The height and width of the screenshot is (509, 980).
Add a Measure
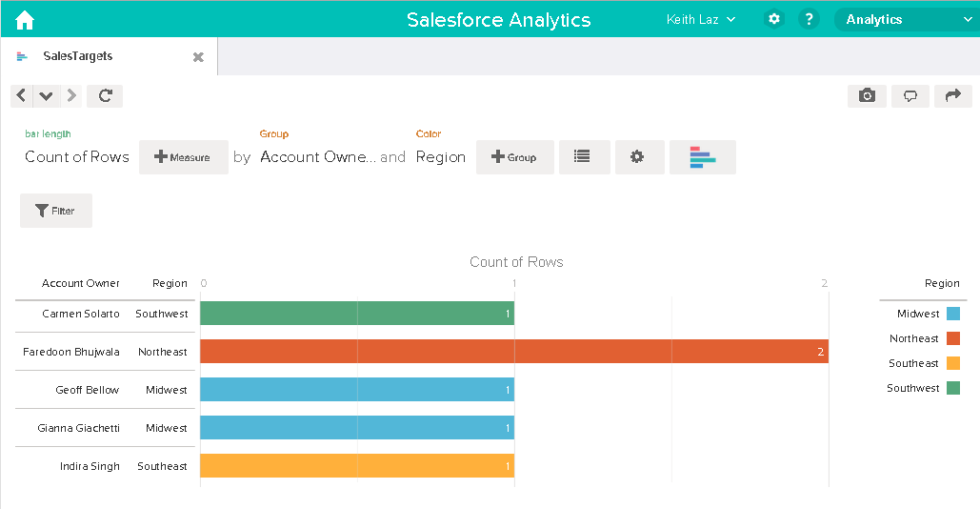click(x=183, y=157)
